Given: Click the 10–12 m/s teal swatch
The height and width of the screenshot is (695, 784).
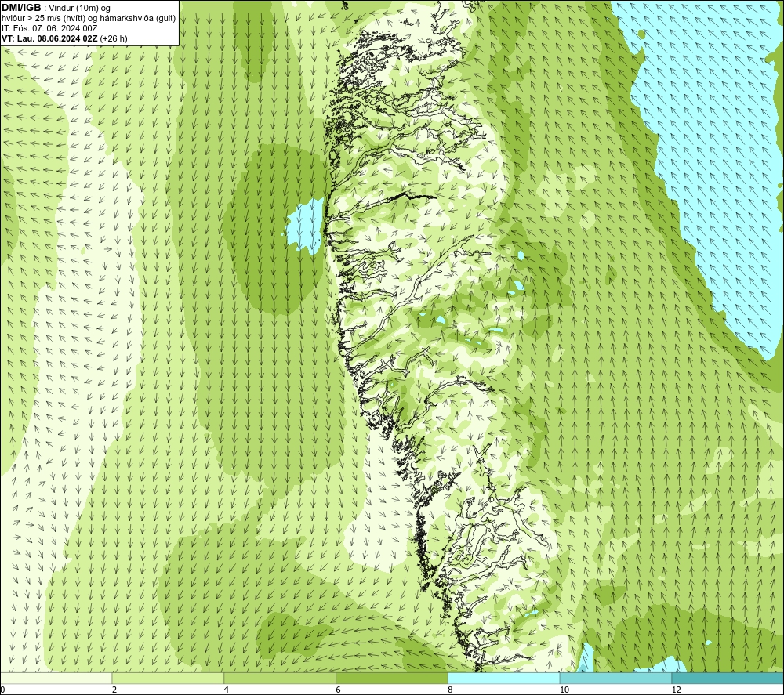Looking at the screenshot, I should 616,678.
